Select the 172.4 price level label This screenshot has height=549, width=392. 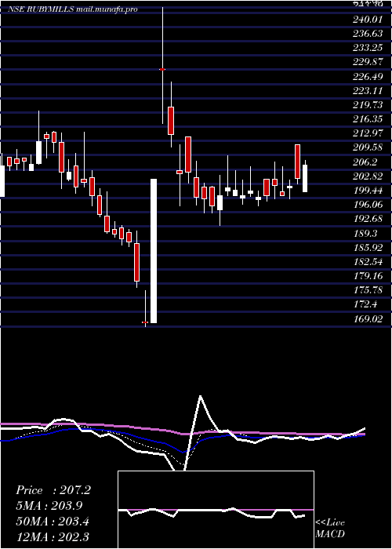366,305
